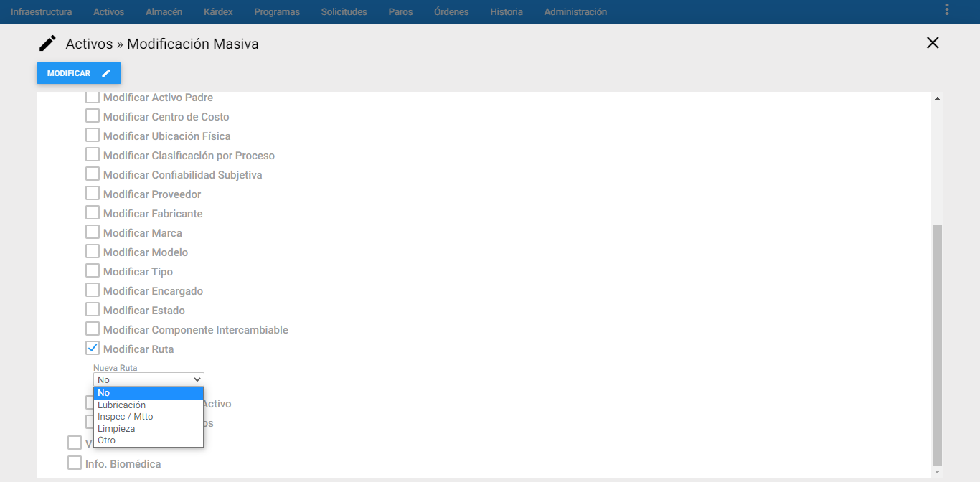Open the three-dot options menu

pos(947,9)
